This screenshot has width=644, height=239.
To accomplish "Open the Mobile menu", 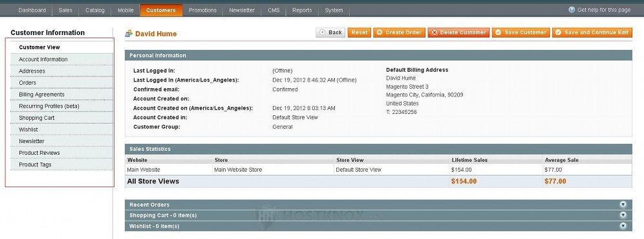I will (x=125, y=10).
